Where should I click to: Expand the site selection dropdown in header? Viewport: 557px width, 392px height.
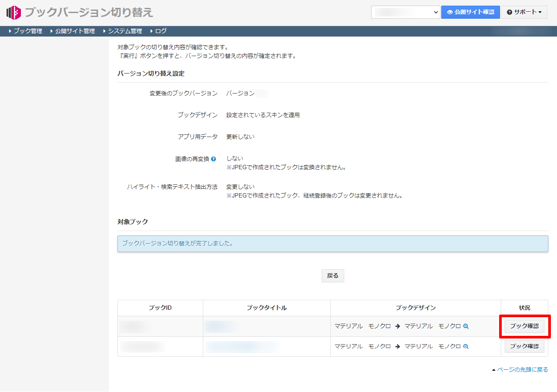point(406,12)
